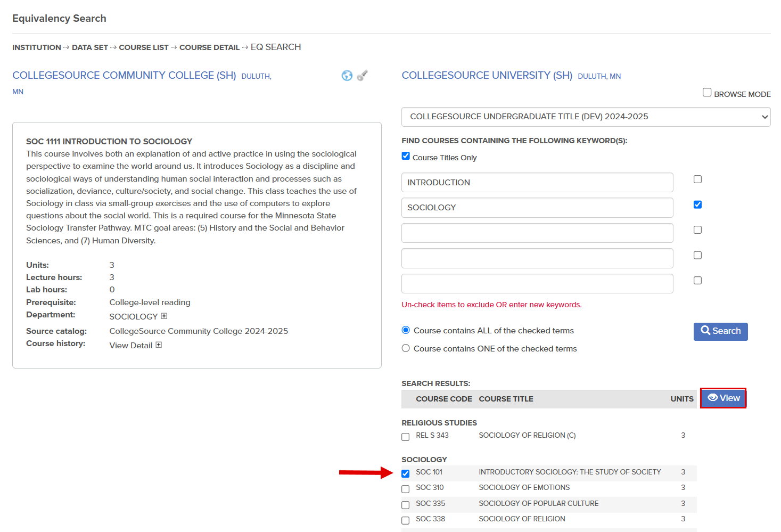Click SOCIOLOGY OF POPULAR CULTURE course title
The width and height of the screenshot is (781, 532).
539,504
